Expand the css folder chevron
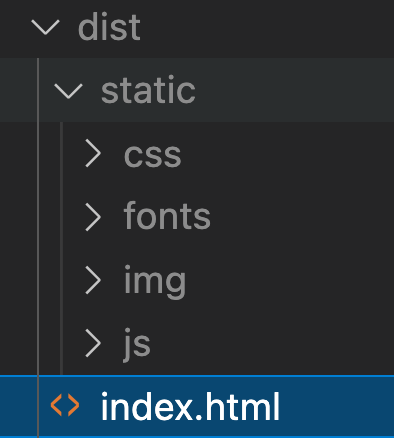The width and height of the screenshot is (394, 438). 93,153
